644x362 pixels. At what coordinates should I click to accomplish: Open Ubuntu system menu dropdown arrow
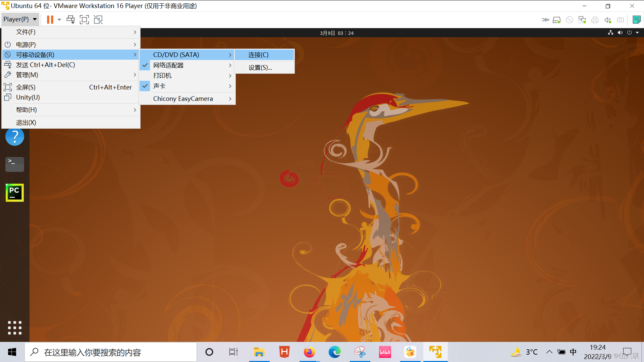637,33
